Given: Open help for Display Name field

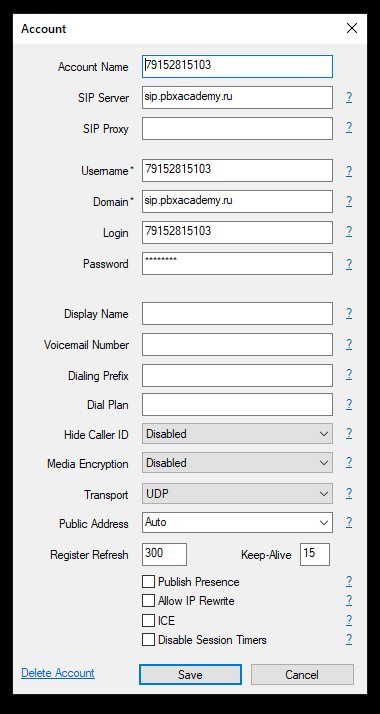Looking at the screenshot, I should [x=349, y=313].
